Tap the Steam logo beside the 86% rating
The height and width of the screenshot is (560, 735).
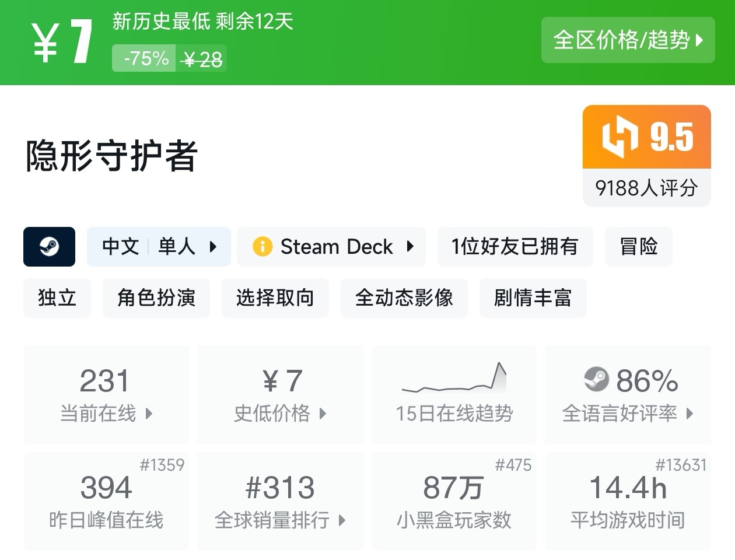pyautogui.click(x=596, y=380)
